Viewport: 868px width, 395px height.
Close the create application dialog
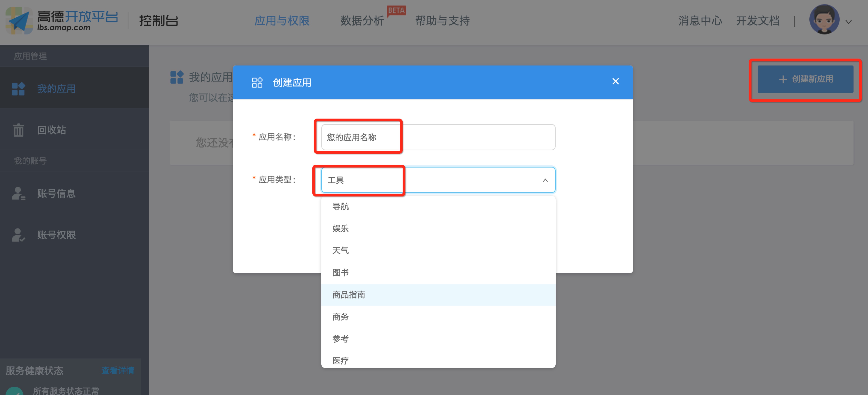pos(615,82)
